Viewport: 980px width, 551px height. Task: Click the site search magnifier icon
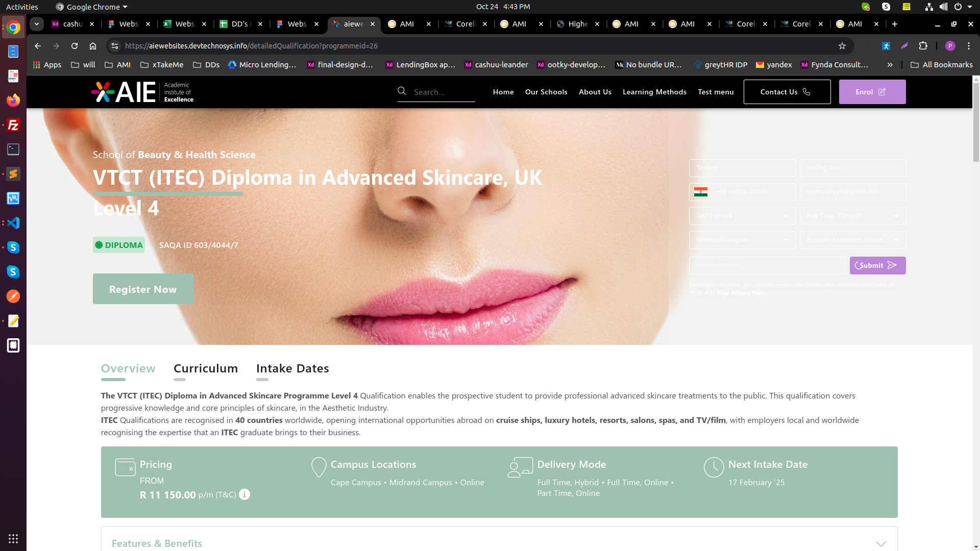(402, 91)
